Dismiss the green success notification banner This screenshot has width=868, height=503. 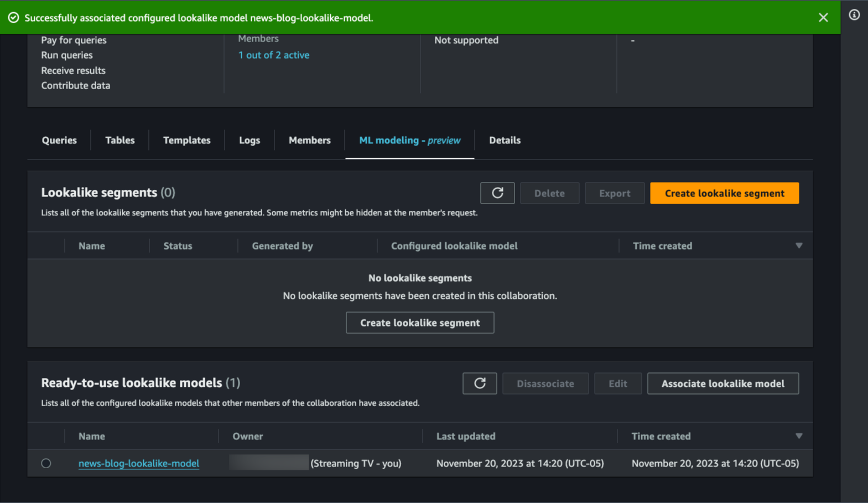coord(823,18)
